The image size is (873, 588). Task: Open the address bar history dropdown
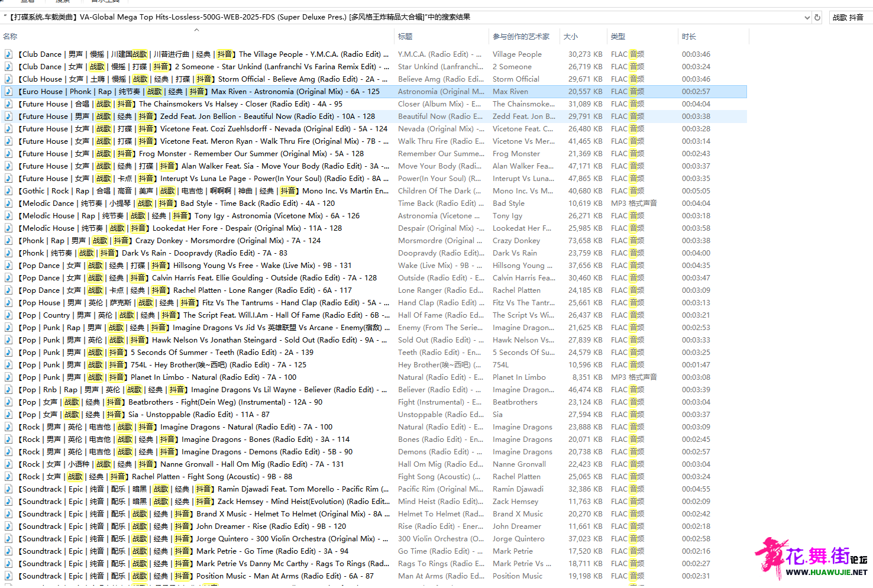pos(807,18)
